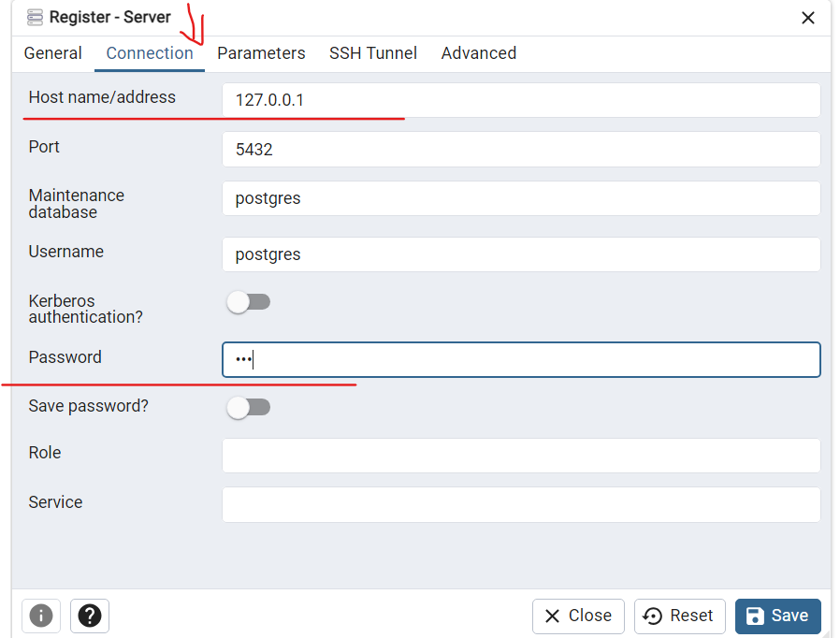Close the Register Server dialog with X
Screen dimensions: 840x638
[x=808, y=18]
